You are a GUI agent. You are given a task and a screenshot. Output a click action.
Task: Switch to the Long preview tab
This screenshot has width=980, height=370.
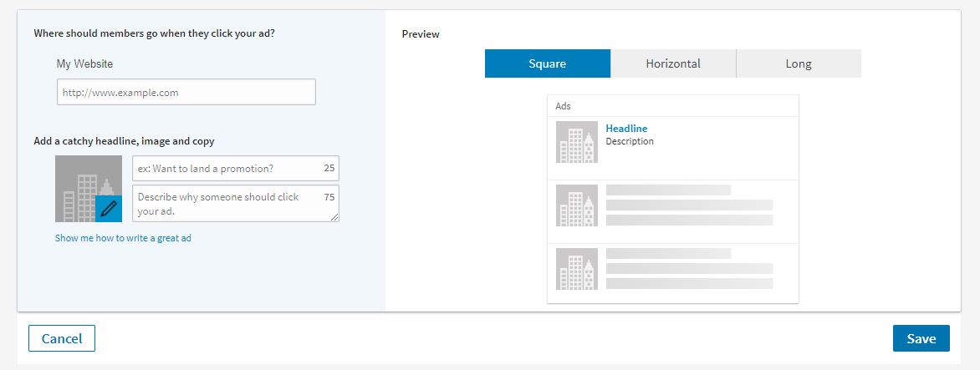(799, 63)
